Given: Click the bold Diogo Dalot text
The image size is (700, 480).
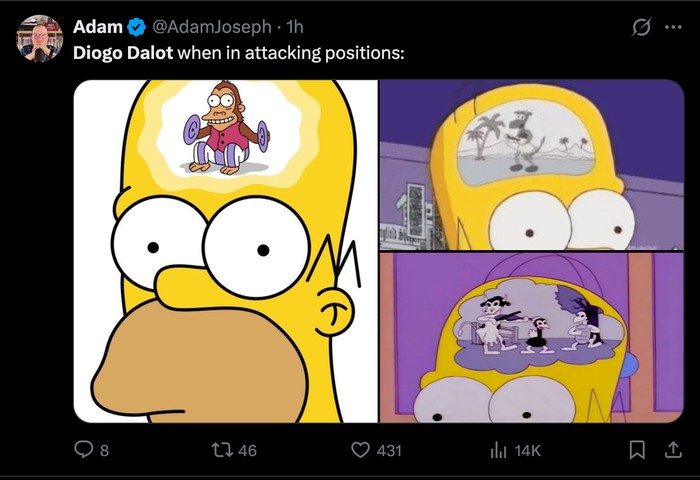Looking at the screenshot, I should coord(123,52).
